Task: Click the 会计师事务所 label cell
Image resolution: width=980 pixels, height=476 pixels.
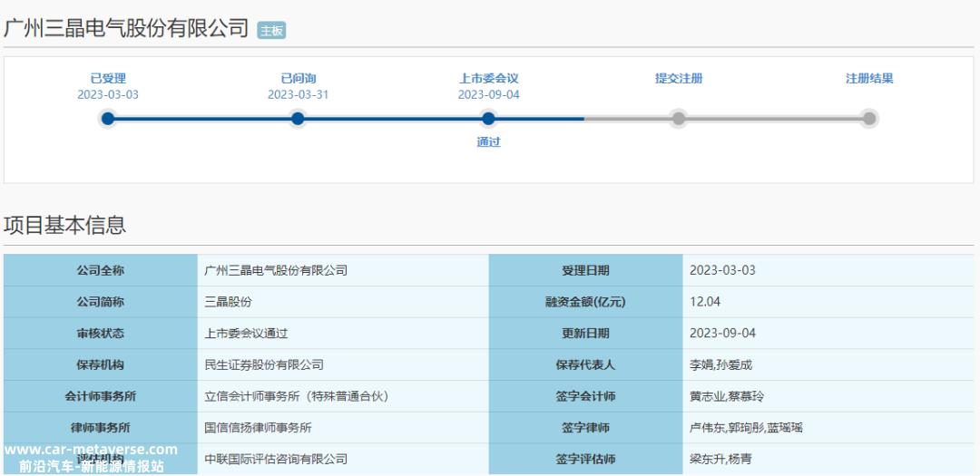Action: click(101, 396)
